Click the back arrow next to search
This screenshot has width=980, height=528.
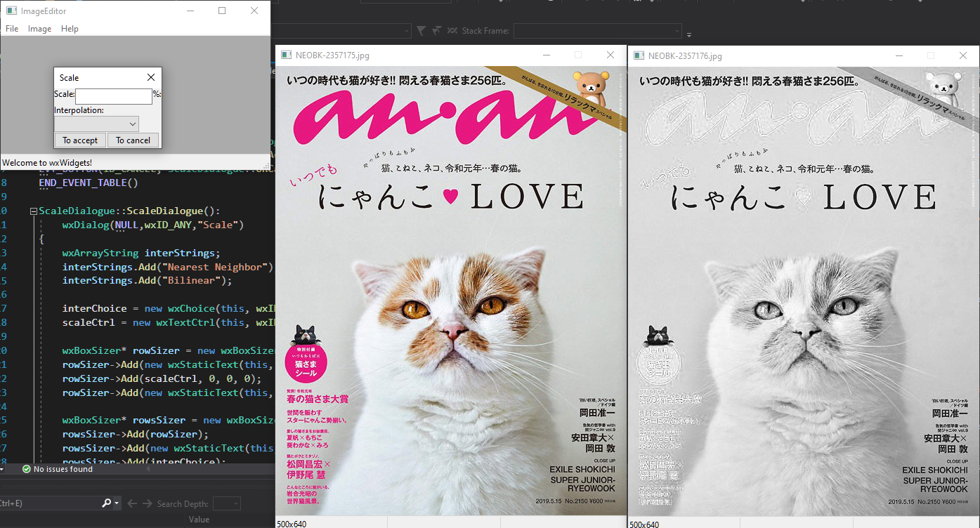[x=131, y=503]
